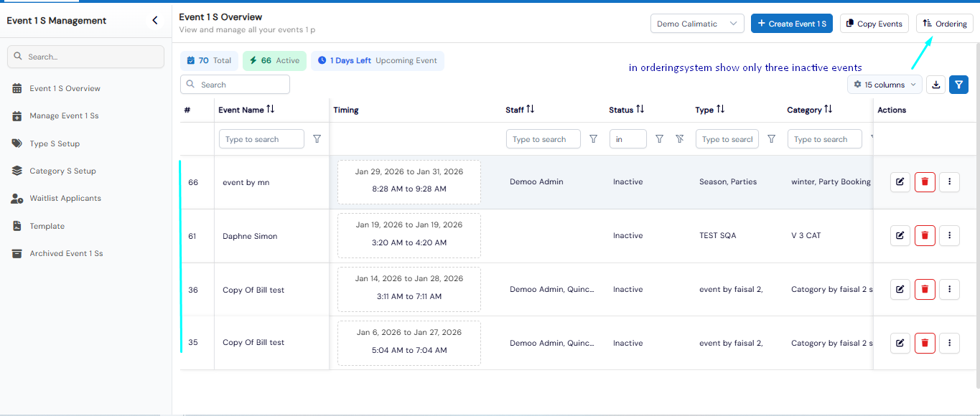Edit the event by mn row
Image resolution: width=980 pixels, height=416 pixels.
(x=900, y=182)
